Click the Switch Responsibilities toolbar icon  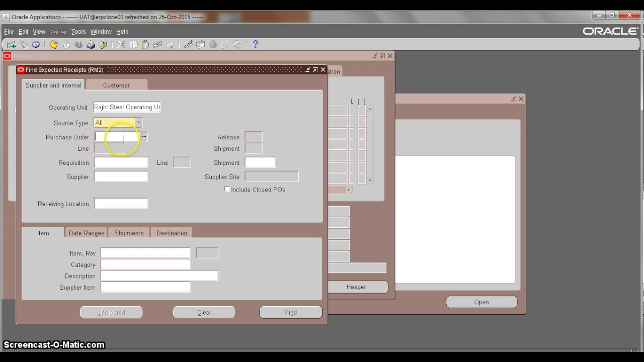(x=78, y=45)
